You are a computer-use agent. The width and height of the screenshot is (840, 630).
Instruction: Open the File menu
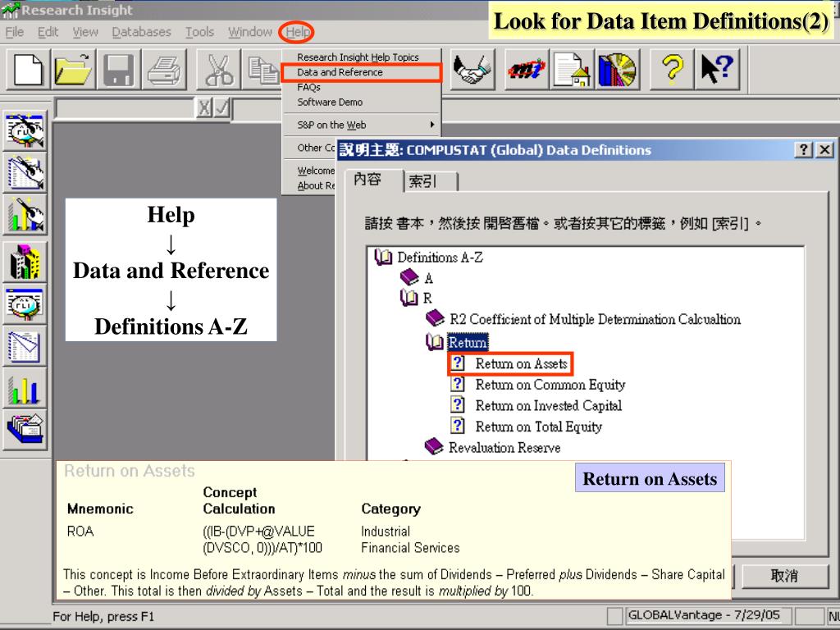pyautogui.click(x=15, y=32)
